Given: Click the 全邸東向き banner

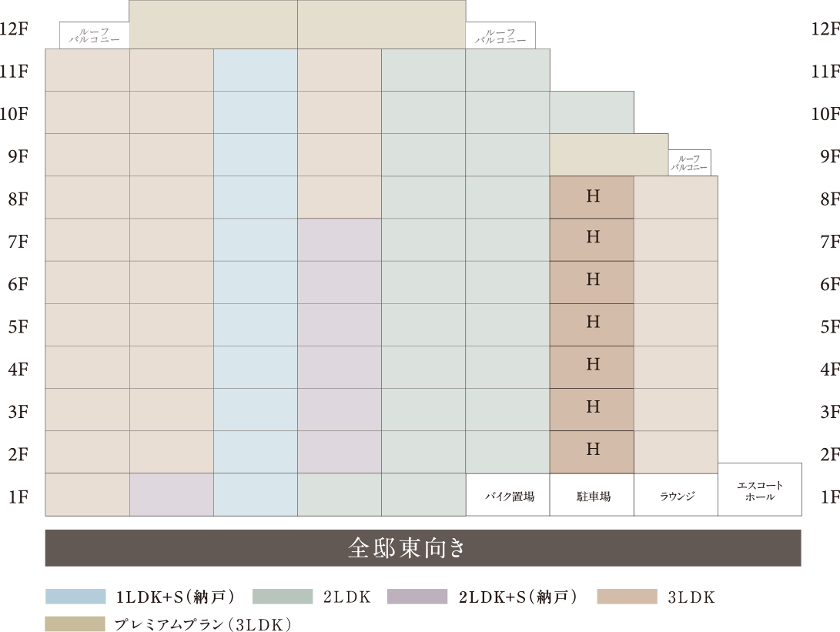Looking at the screenshot, I should [x=423, y=548].
